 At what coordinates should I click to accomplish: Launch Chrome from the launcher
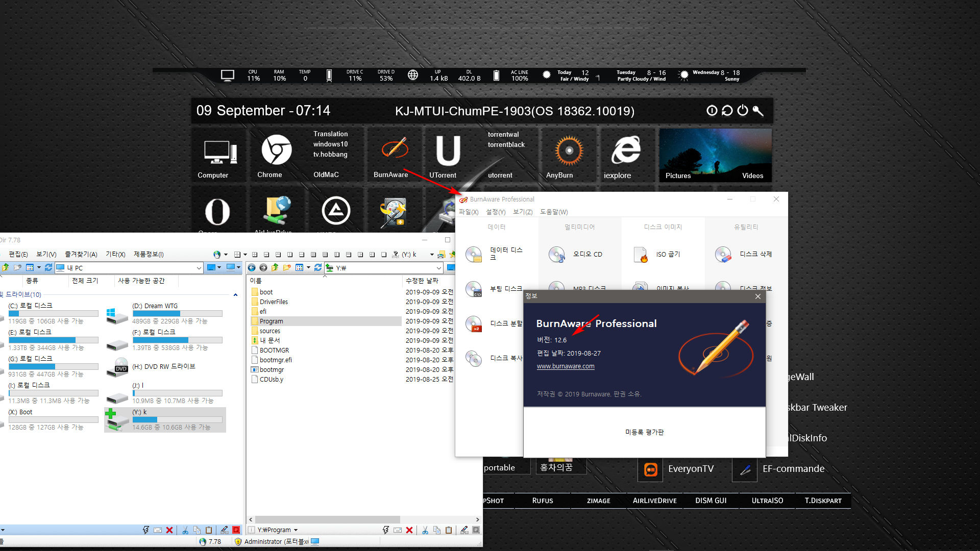pyautogui.click(x=276, y=156)
